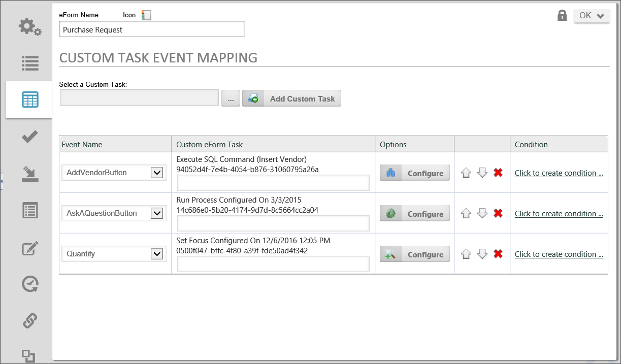
Task: Click the eForm Name text field
Action: point(152,29)
